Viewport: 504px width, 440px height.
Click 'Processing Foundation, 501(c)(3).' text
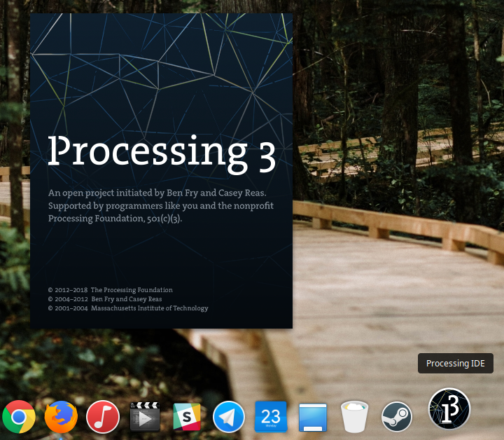pos(115,219)
